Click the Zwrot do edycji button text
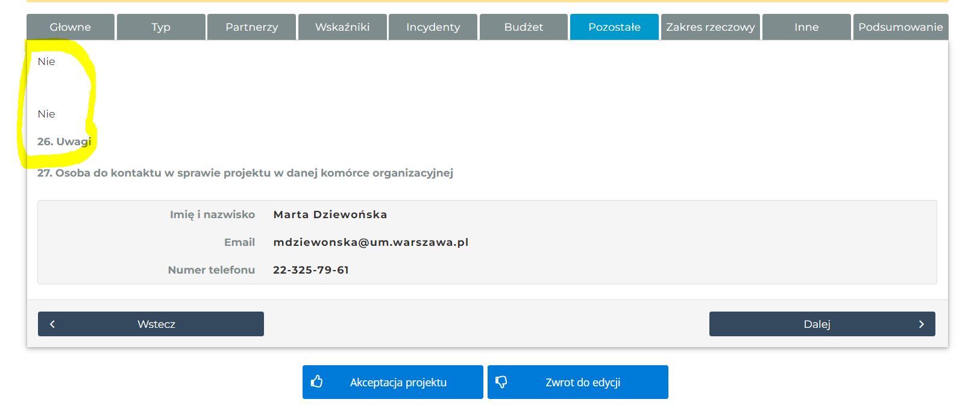Screen dimensions: 980x408 click(x=583, y=382)
